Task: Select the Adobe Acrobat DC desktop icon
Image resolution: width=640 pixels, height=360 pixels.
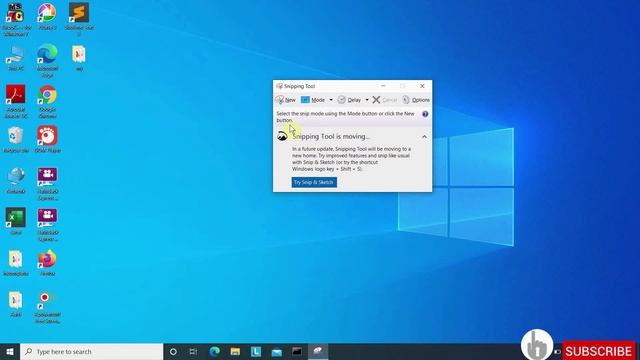Action: coord(16,102)
